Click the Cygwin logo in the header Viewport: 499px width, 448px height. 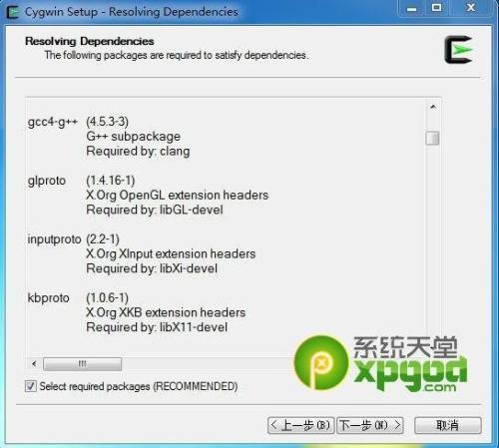click(x=458, y=50)
